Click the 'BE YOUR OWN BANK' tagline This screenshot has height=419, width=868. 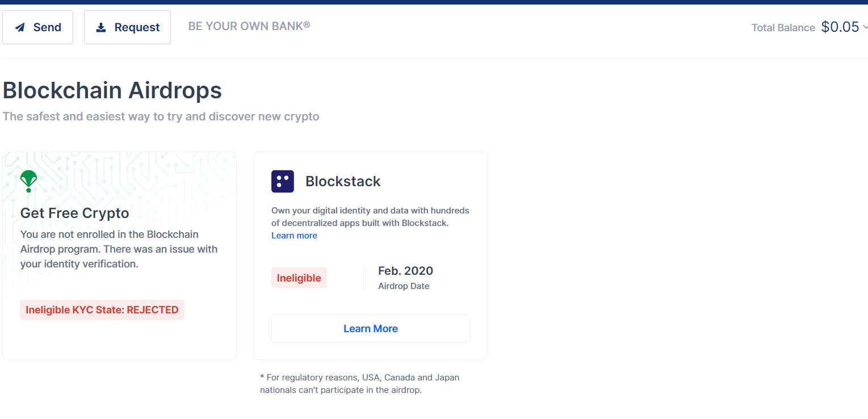pyautogui.click(x=249, y=26)
